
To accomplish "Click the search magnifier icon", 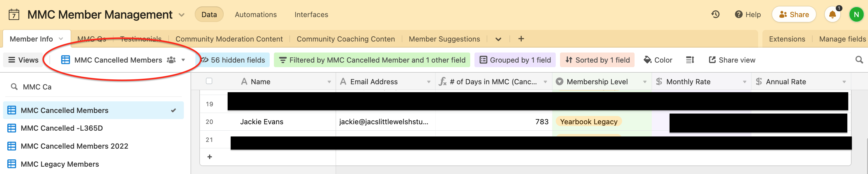I will coord(859,60).
